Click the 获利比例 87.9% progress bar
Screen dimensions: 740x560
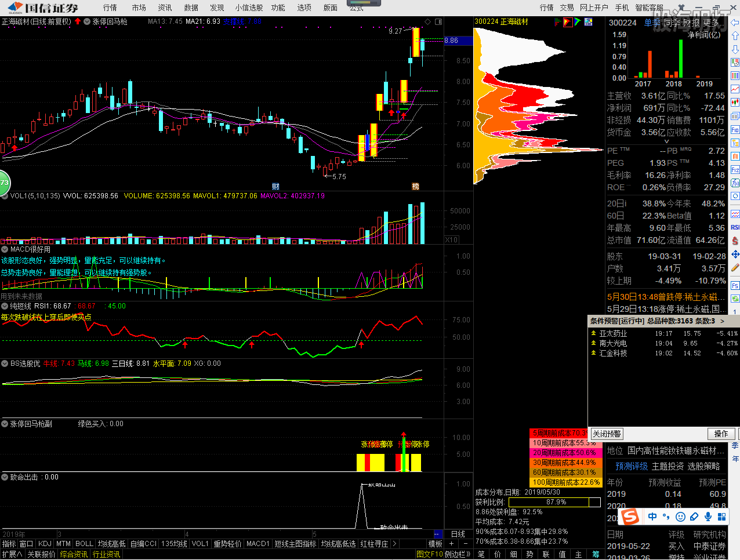tap(555, 502)
